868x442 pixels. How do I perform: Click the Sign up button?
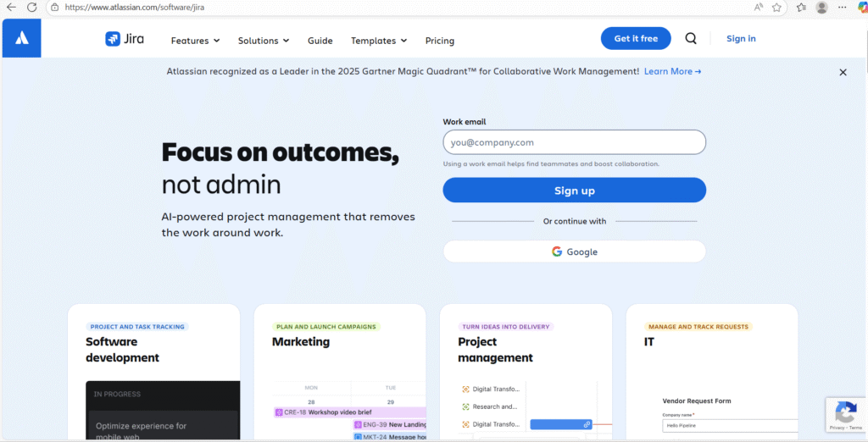[575, 191]
